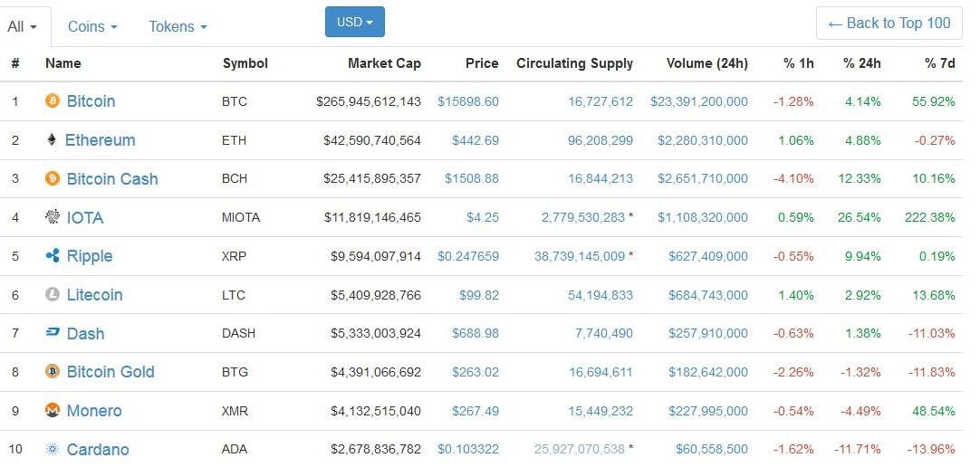Open the All filter dropdown tab
The width and height of the screenshot is (980, 467).
[24, 27]
